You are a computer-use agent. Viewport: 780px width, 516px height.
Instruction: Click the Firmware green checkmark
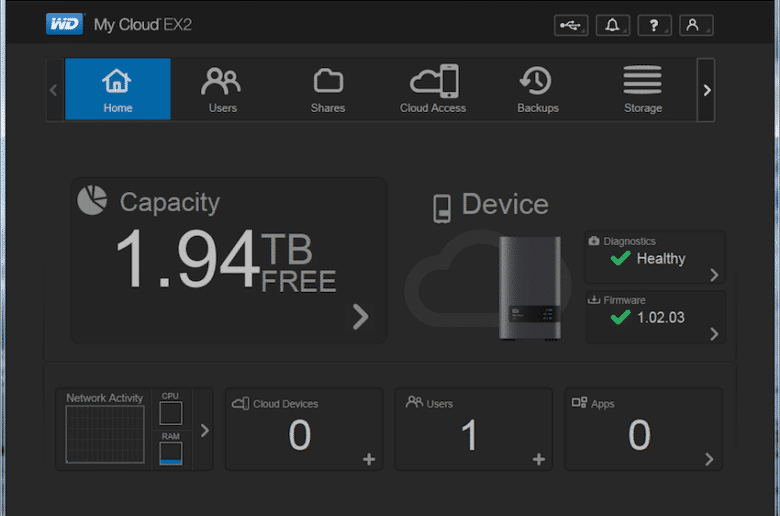coord(620,317)
